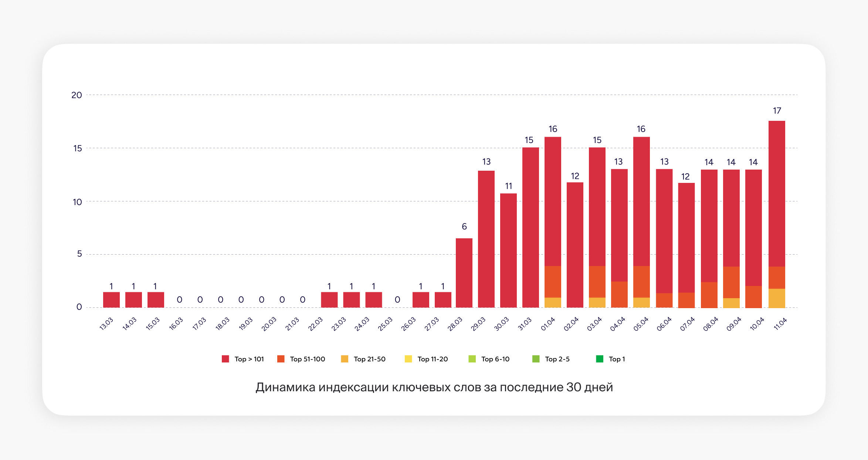This screenshot has width=868, height=460.
Task: Click the Top 2-5 legend swatch
Action: click(x=536, y=359)
